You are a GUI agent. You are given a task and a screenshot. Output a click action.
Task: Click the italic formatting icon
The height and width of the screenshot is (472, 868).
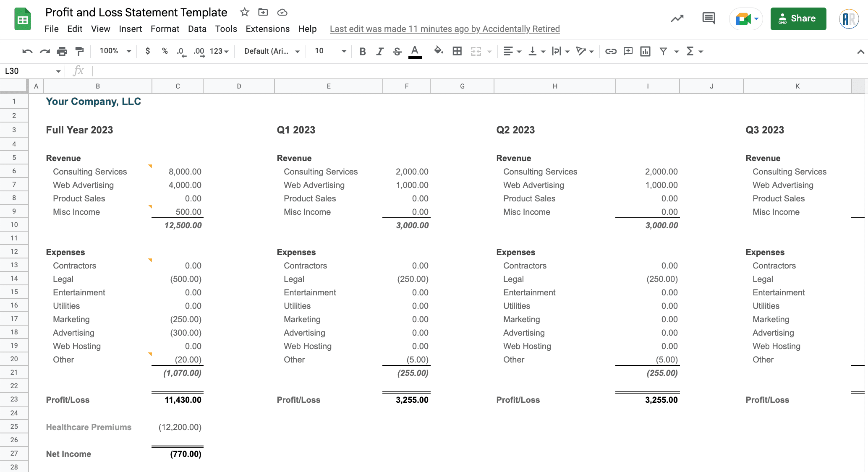coord(379,51)
